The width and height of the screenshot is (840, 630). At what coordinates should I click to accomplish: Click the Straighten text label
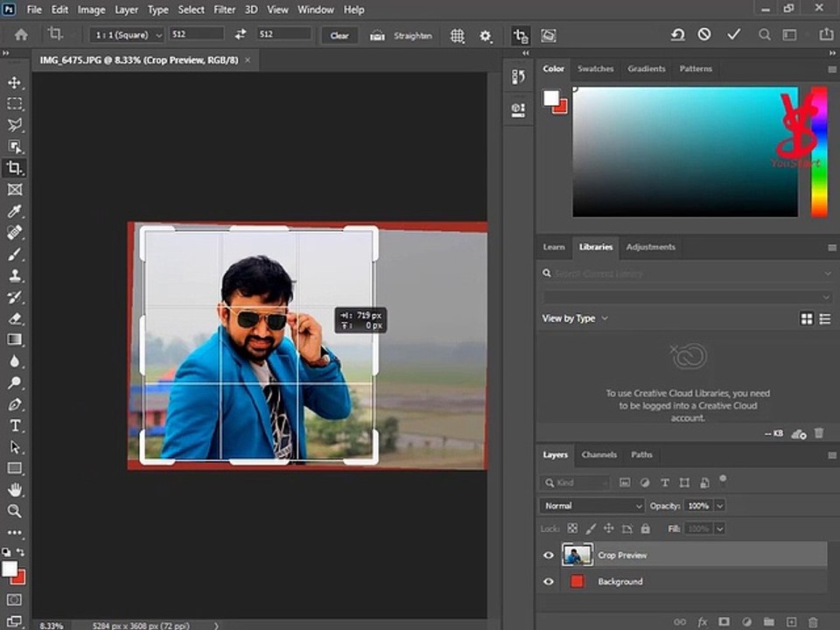[x=412, y=35]
